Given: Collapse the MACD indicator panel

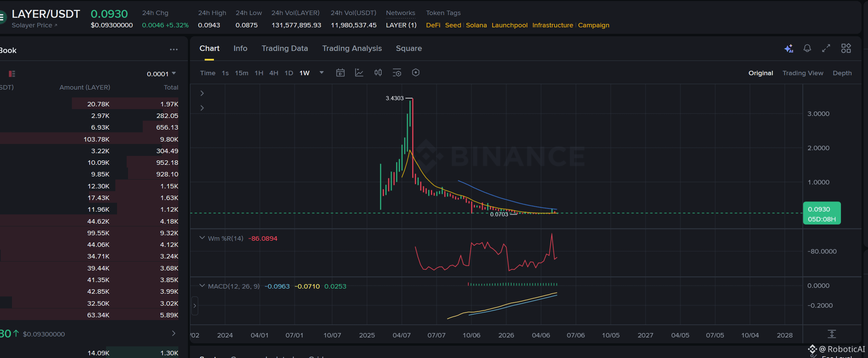Looking at the screenshot, I should point(202,286).
